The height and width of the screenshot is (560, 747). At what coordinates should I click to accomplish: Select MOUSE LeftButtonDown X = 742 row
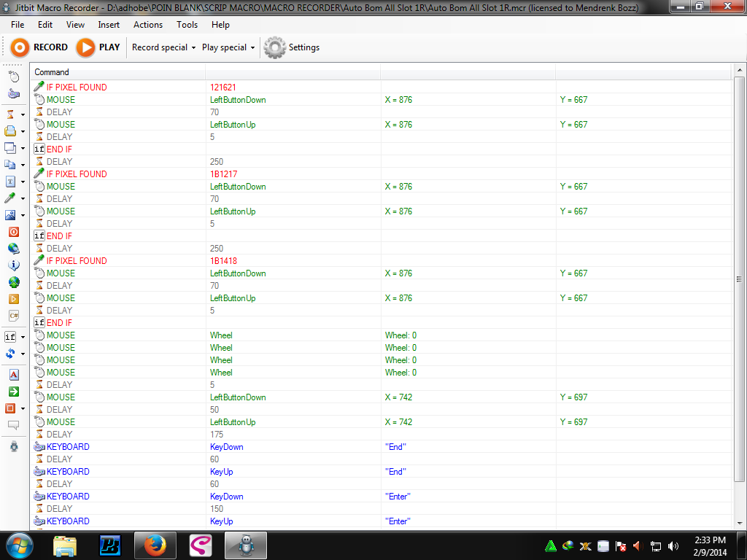click(381, 397)
